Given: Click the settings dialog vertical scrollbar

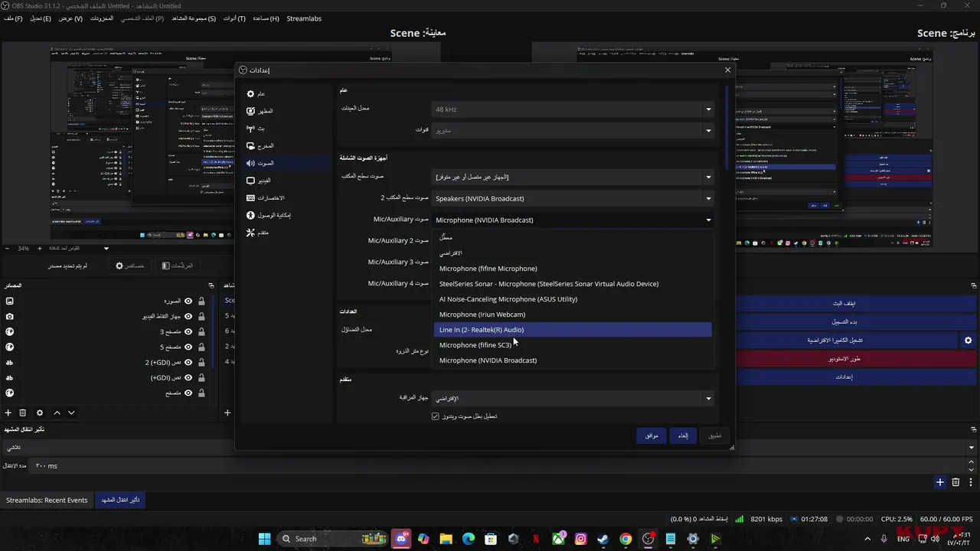Looking at the screenshot, I should tap(726, 127).
